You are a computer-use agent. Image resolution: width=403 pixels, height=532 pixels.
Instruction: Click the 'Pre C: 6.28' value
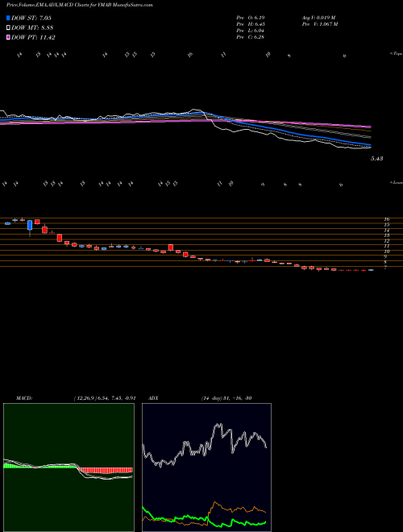(x=251, y=37)
